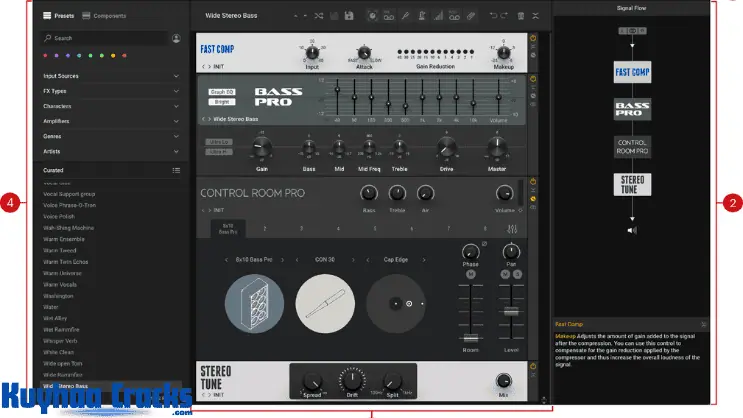This screenshot has width=743, height=418.
Task: Select the 8x10 Bass Pro cabinet tab
Action: pyautogui.click(x=228, y=230)
